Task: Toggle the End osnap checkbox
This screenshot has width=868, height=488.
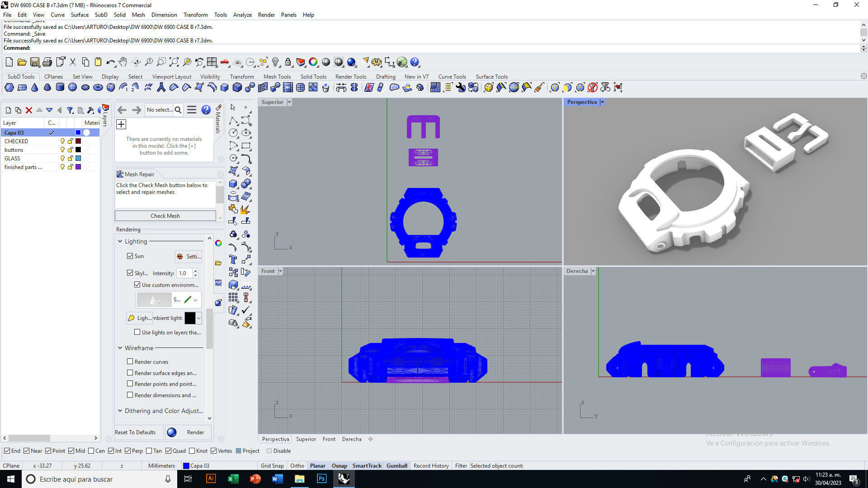Action: click(x=7, y=451)
